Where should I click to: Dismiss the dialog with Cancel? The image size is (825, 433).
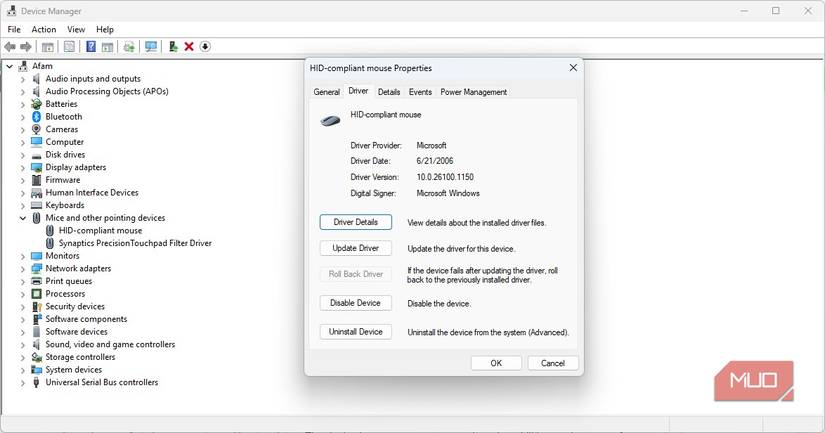click(x=552, y=363)
